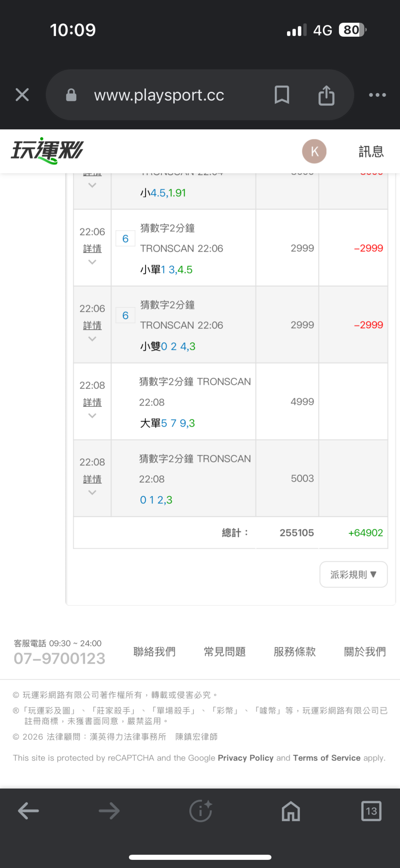Expand 詳情 for the 4999 bet at 22:08

(92, 403)
